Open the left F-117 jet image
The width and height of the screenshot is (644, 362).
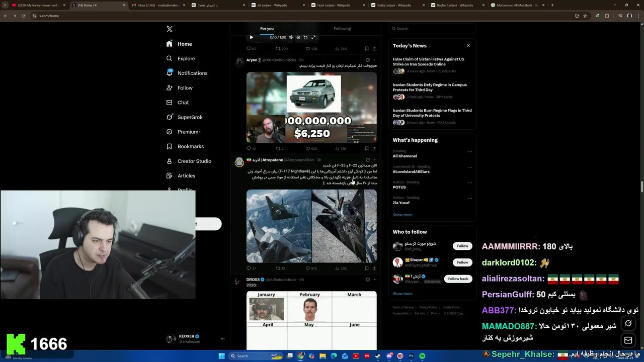click(278, 226)
